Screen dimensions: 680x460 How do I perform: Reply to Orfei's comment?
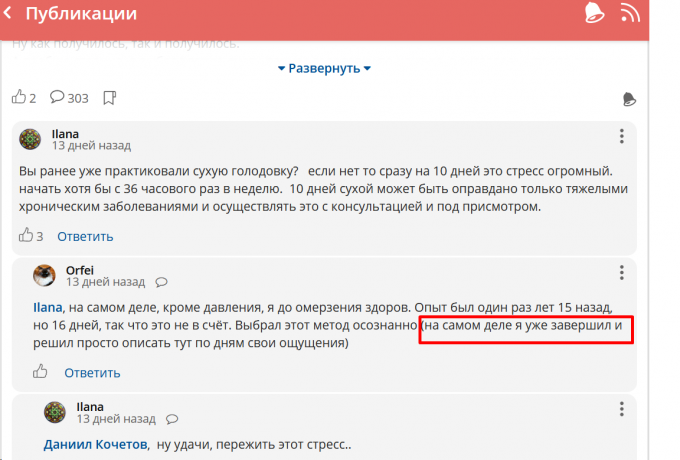92,372
